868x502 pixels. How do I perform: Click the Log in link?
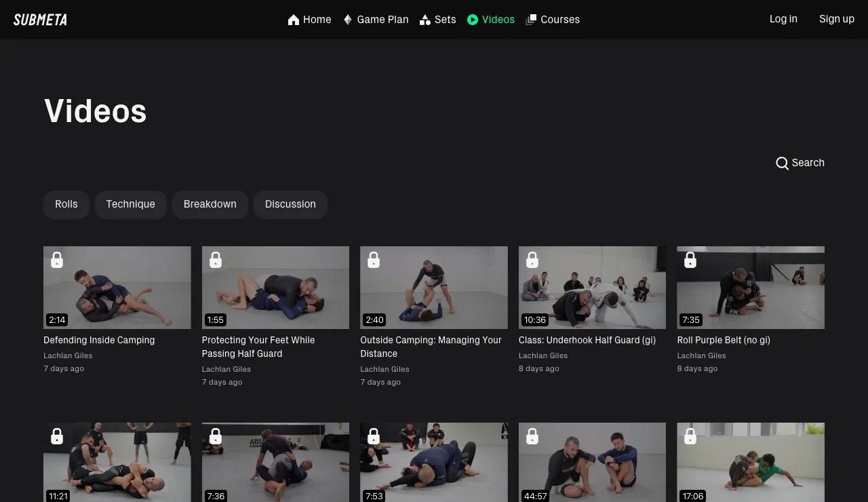783,19
